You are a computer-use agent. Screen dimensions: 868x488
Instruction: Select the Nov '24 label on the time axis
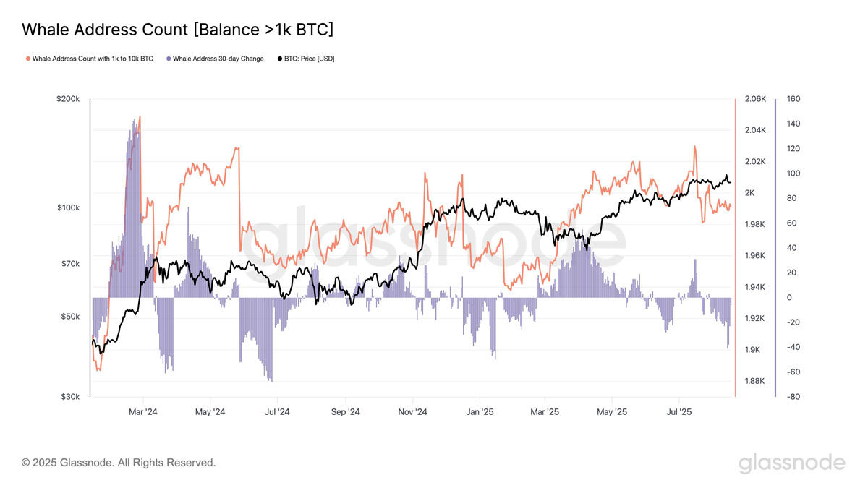[x=412, y=412]
